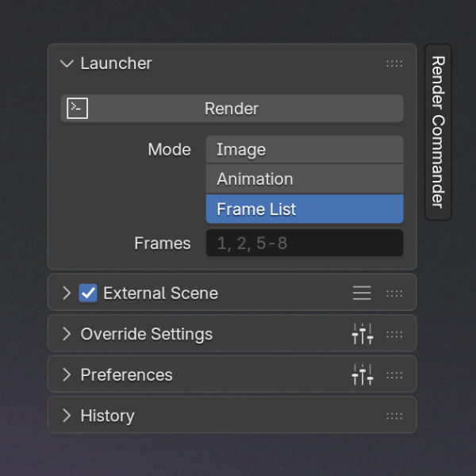Screen dimensions: 476x476
Task: Expand the History panel
Action: pos(67,416)
